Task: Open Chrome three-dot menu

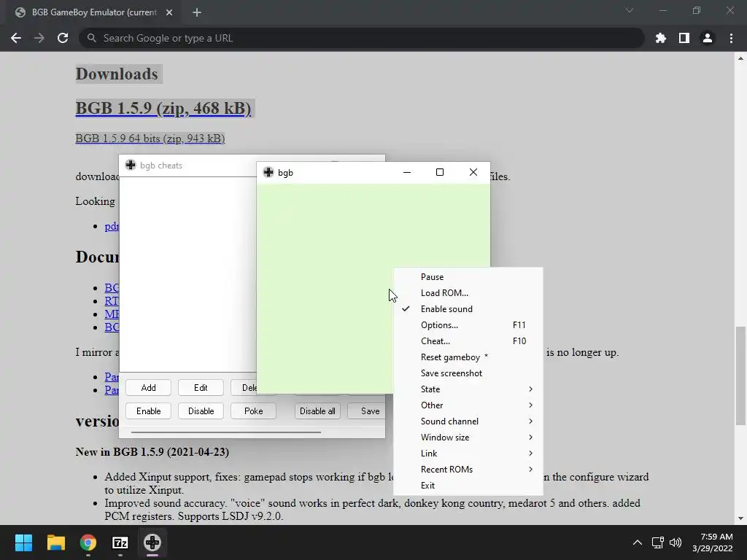Action: (731, 38)
